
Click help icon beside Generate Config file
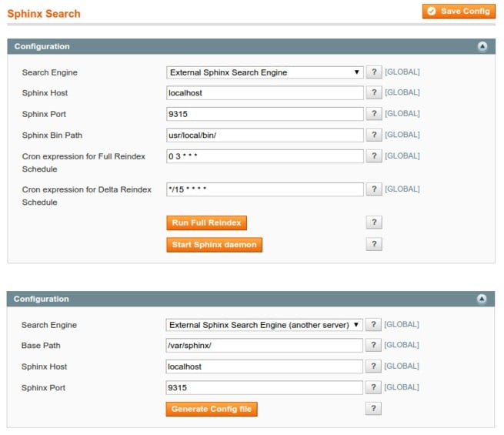pyautogui.click(x=373, y=409)
